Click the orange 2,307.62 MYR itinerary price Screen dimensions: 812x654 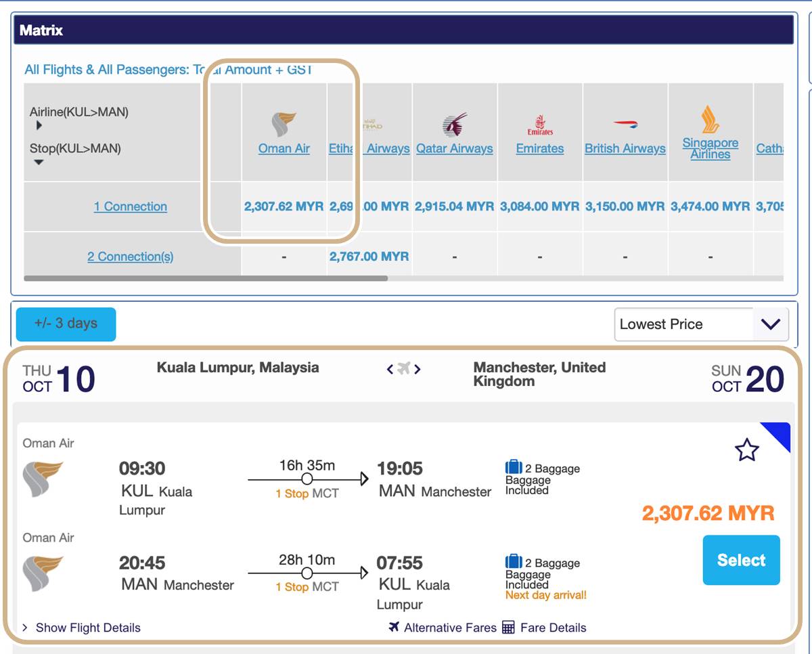click(x=708, y=513)
